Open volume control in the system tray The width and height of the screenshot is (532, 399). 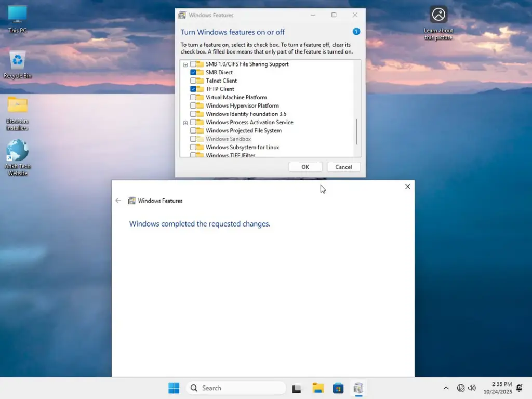coord(472,388)
